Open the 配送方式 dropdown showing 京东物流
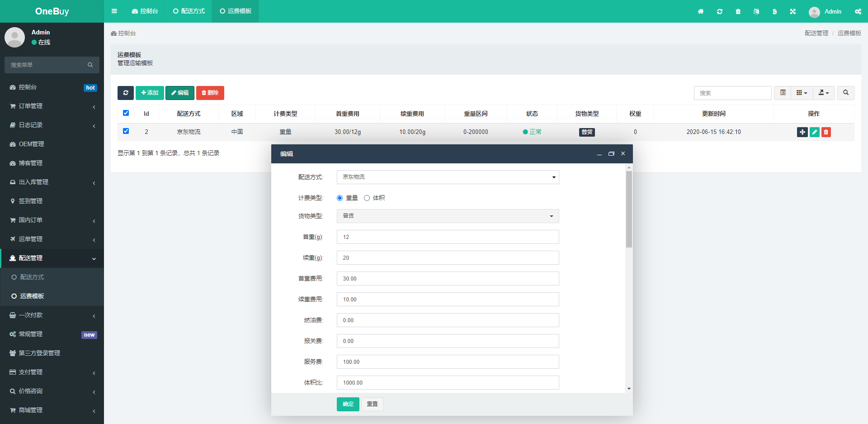Screen dimensions: 868x424 tap(448, 177)
